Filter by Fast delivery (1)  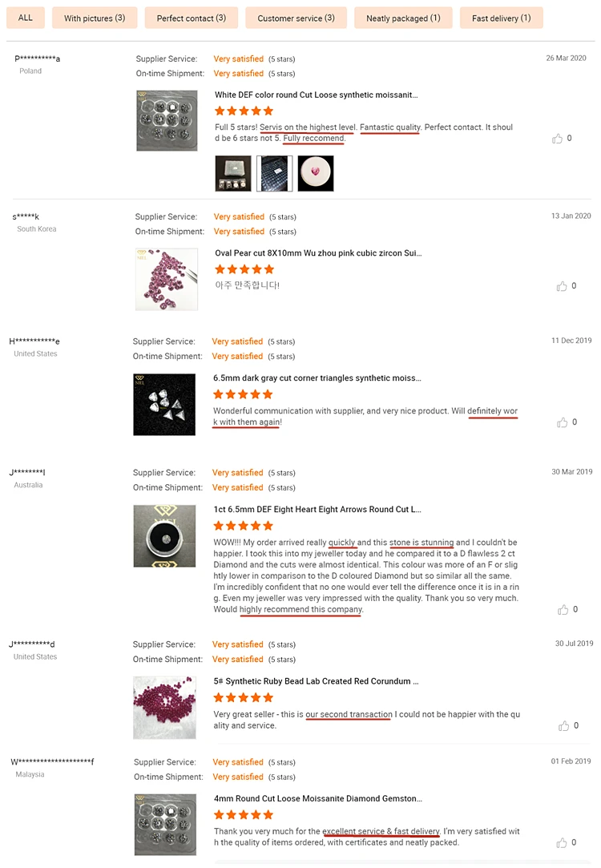[x=501, y=18]
